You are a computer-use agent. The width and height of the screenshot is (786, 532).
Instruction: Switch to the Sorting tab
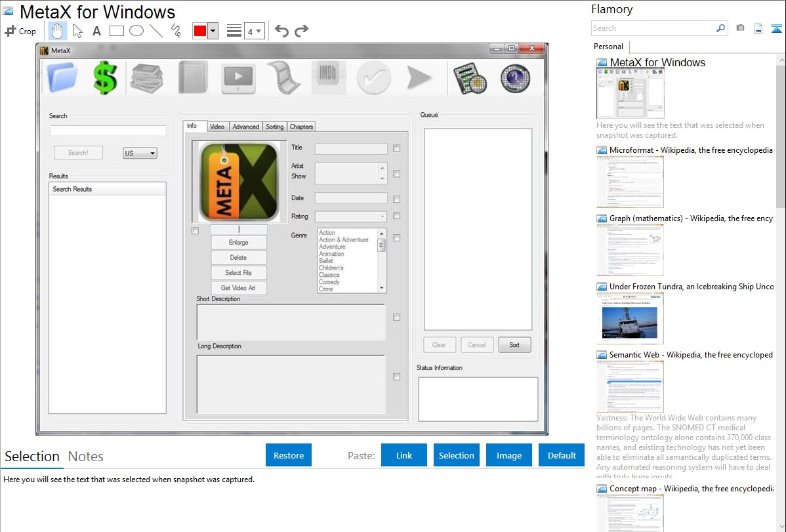click(275, 127)
